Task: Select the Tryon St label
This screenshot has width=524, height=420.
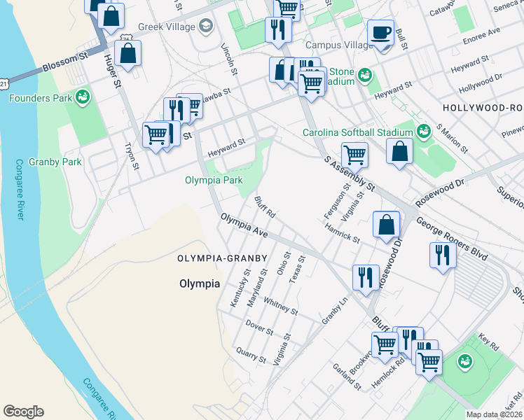Action: tap(132, 156)
